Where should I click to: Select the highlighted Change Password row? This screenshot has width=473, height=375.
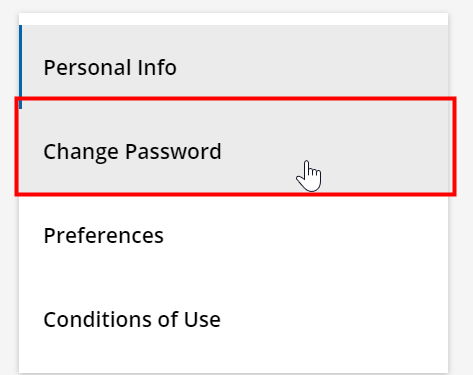pos(234,151)
